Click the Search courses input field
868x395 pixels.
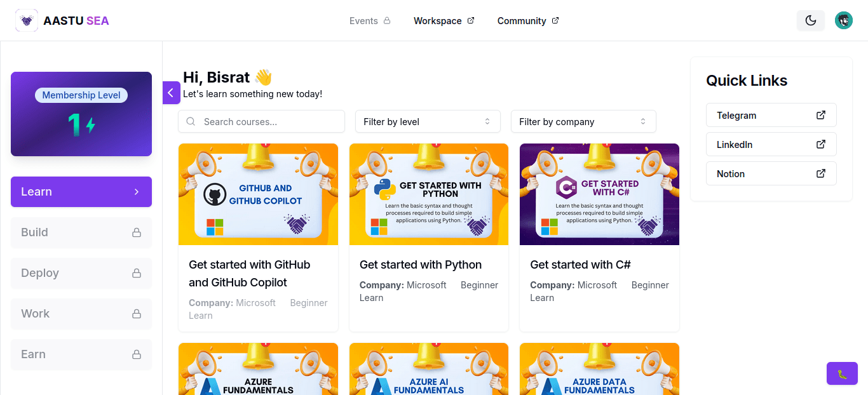261,122
